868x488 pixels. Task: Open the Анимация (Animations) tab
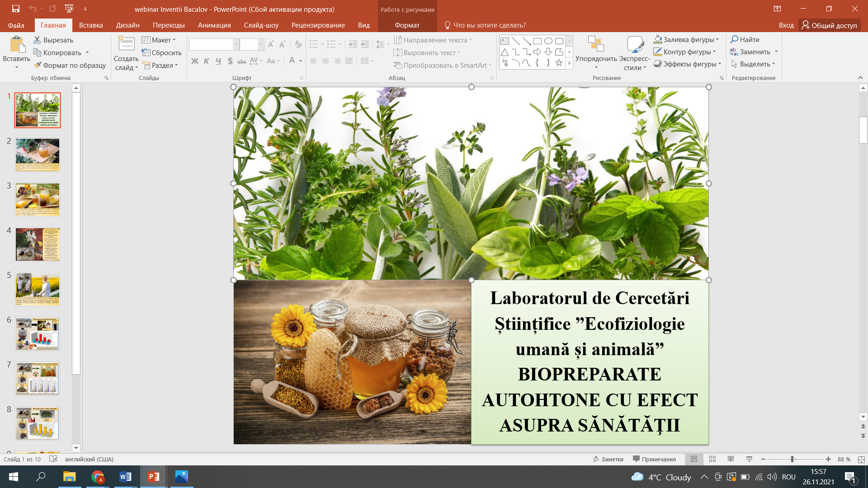tap(214, 25)
